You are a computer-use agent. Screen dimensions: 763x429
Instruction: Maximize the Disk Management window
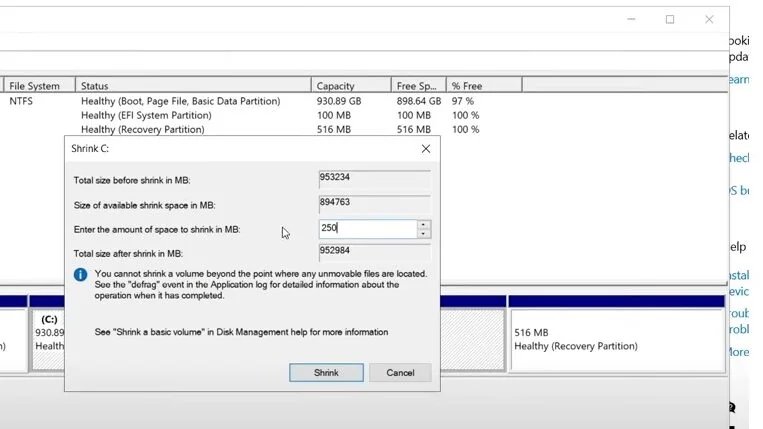coord(670,19)
